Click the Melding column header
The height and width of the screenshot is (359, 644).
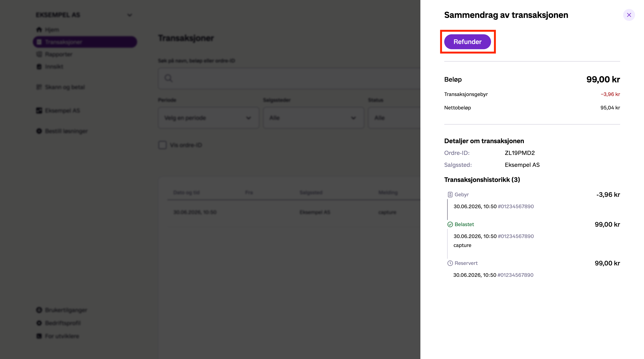coord(388,193)
